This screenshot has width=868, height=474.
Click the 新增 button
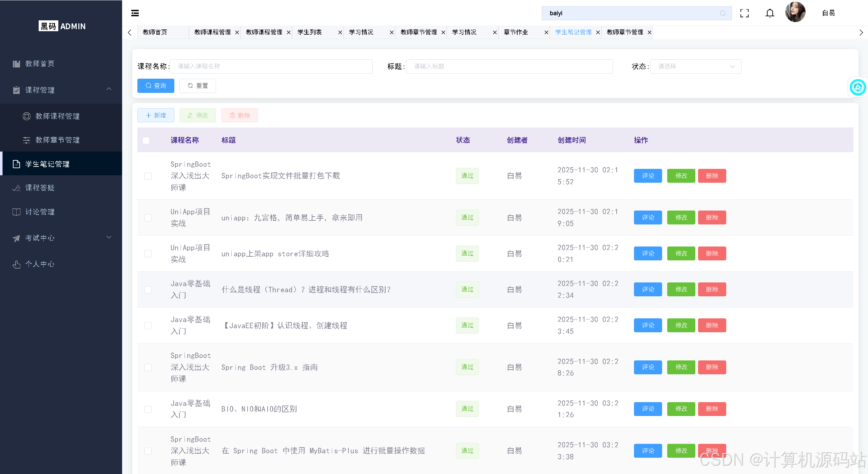tap(156, 116)
